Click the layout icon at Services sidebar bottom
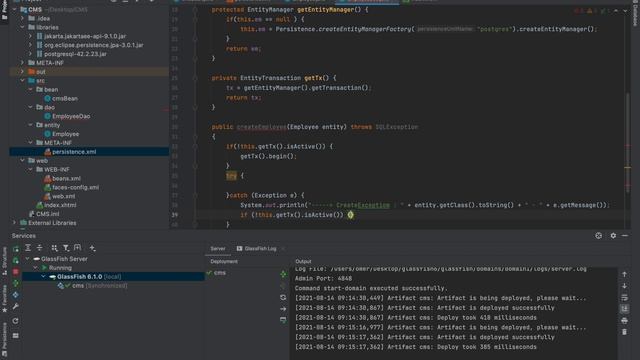Viewport: 640px width, 360px height. (x=16, y=336)
